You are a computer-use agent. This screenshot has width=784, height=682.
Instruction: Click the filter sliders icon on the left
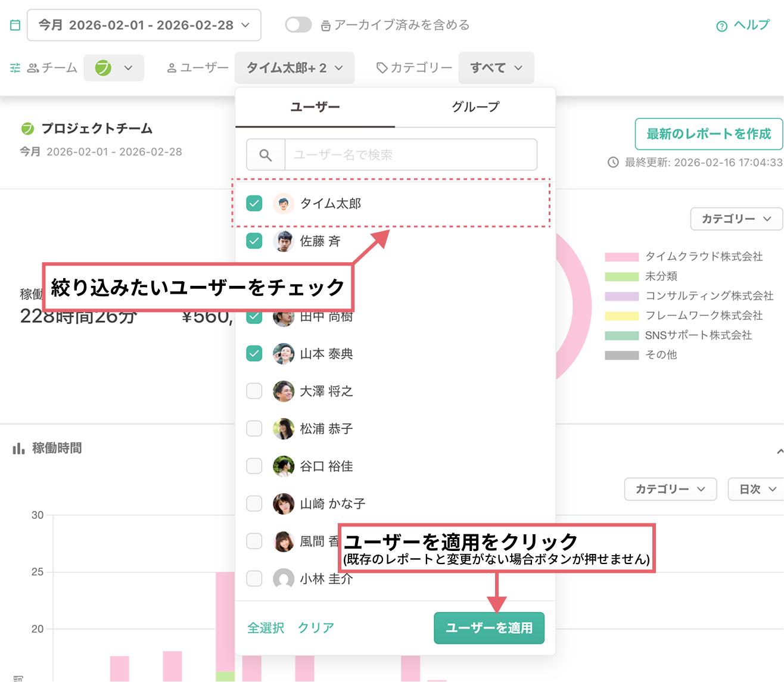[15, 68]
